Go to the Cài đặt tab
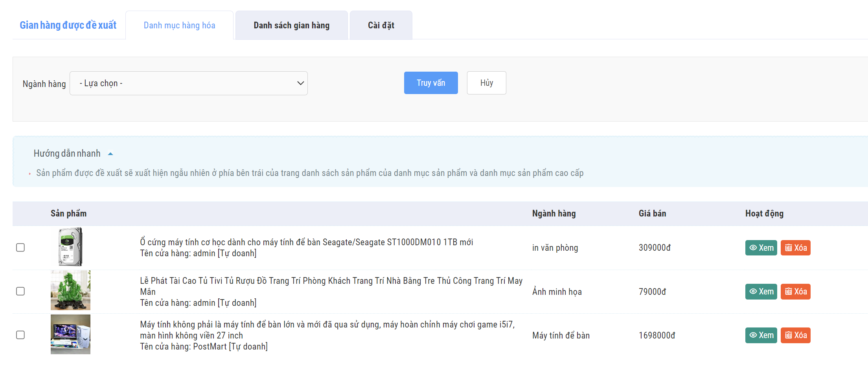 coord(381,26)
